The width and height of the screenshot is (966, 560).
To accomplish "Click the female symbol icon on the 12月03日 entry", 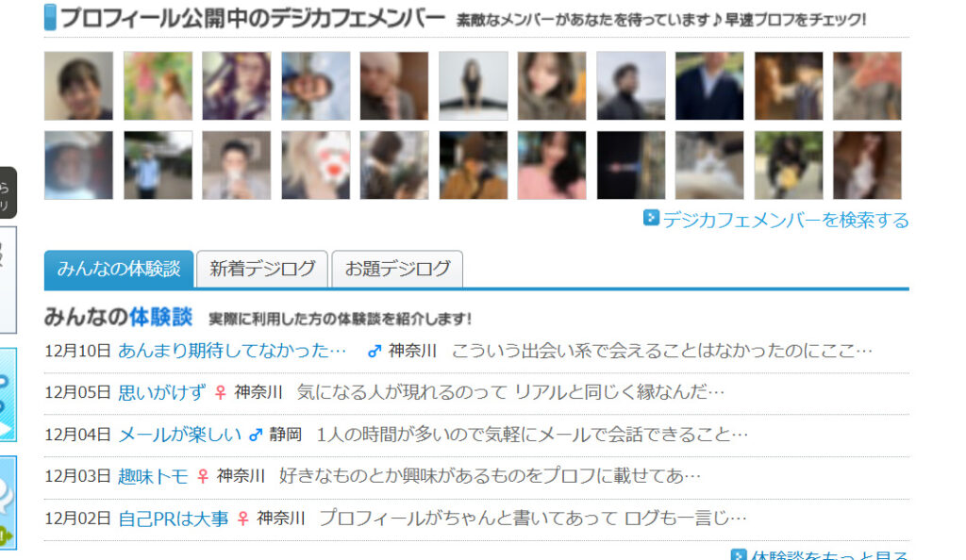I will click(x=203, y=476).
